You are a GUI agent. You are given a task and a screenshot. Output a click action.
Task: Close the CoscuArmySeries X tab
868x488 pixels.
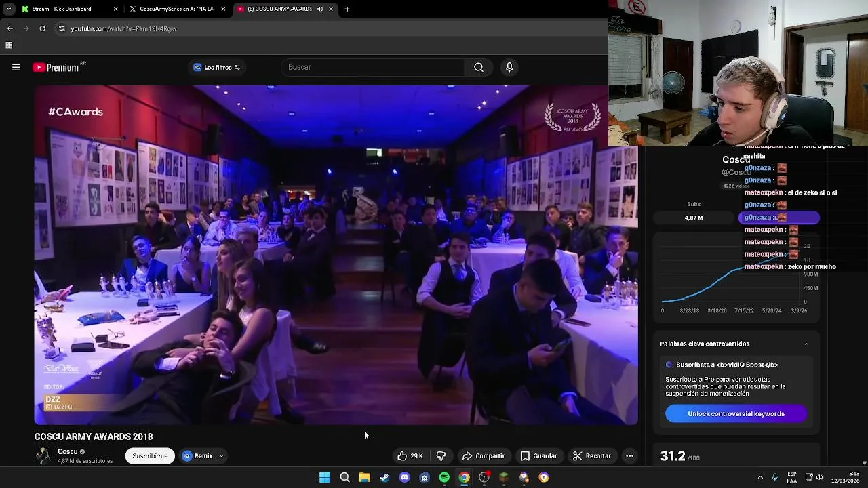223,9
